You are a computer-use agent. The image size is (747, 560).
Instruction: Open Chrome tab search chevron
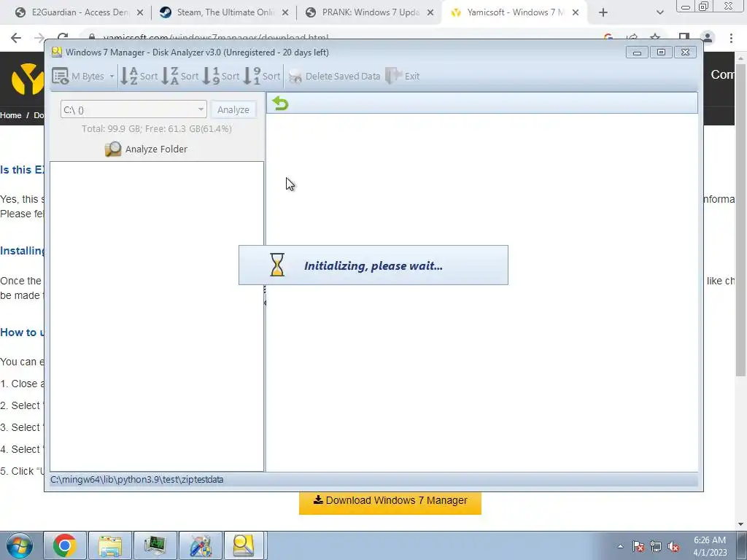[x=659, y=13]
